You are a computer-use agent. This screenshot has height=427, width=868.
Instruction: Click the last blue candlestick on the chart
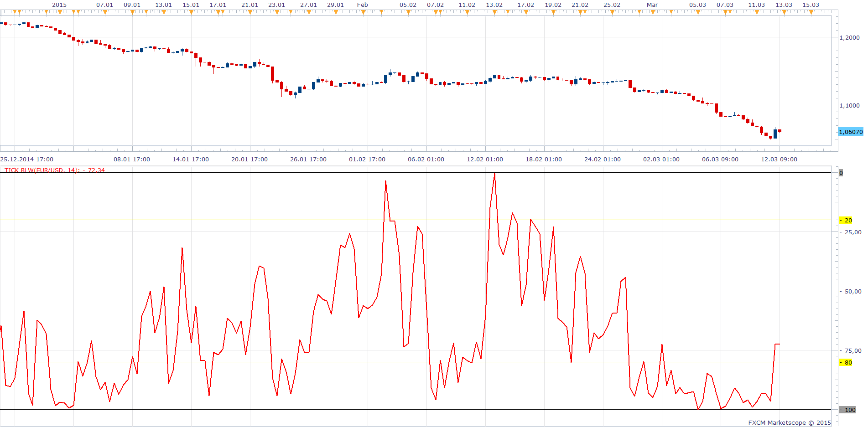(x=775, y=134)
